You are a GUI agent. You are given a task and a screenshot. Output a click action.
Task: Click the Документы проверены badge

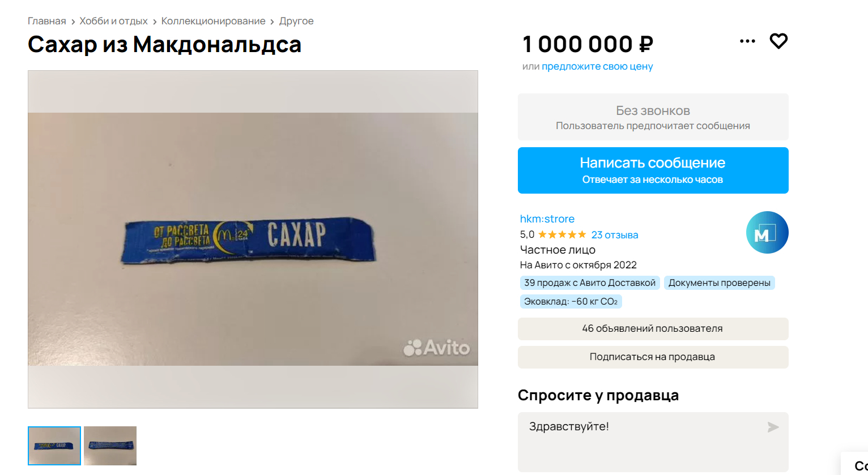(719, 283)
